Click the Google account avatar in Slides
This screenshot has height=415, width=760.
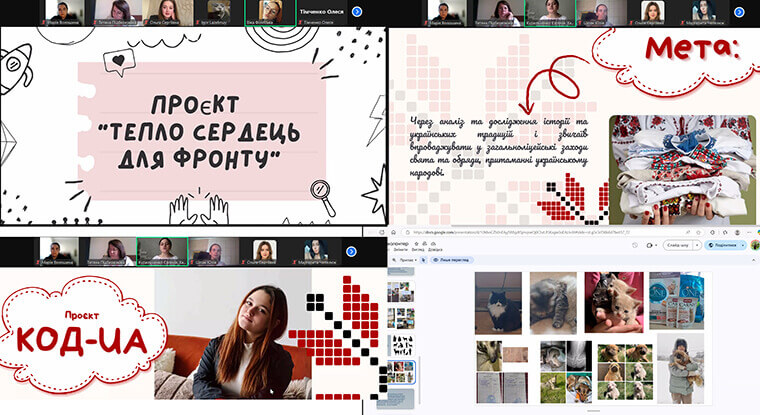coord(753,245)
